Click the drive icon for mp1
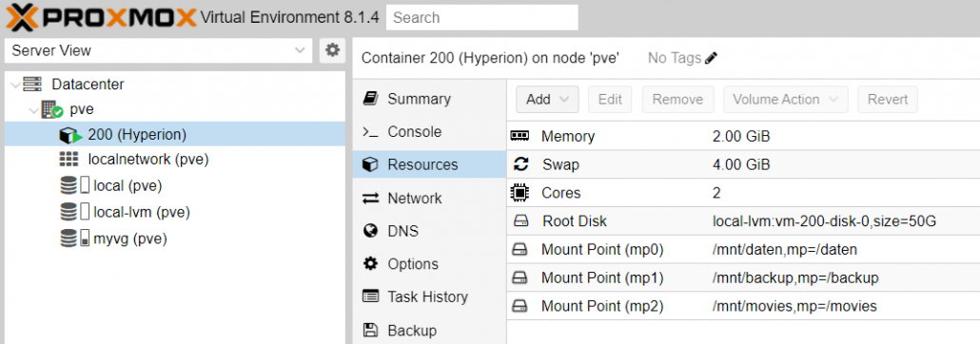Image resolution: width=980 pixels, height=344 pixels. 520,277
